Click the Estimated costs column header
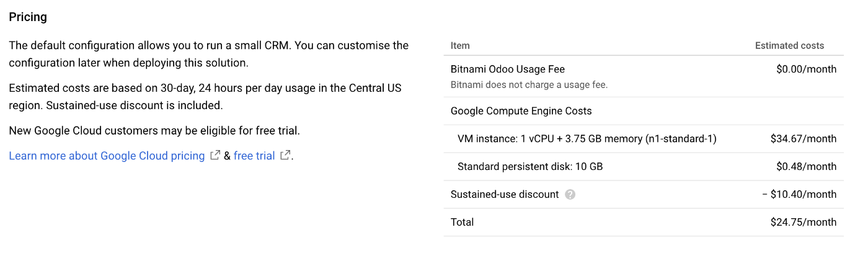Image resolution: width=868 pixels, height=266 pixels. pyautogui.click(x=789, y=45)
